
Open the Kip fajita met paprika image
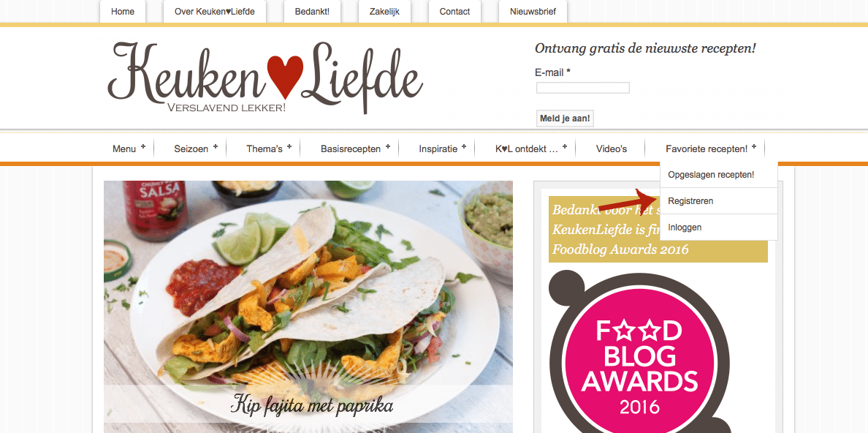[x=308, y=306]
